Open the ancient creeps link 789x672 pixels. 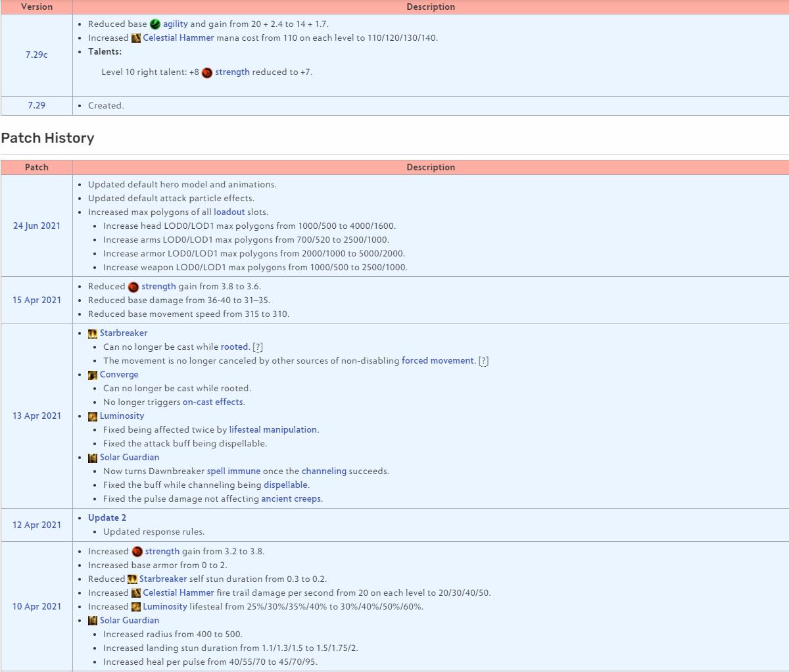point(291,499)
